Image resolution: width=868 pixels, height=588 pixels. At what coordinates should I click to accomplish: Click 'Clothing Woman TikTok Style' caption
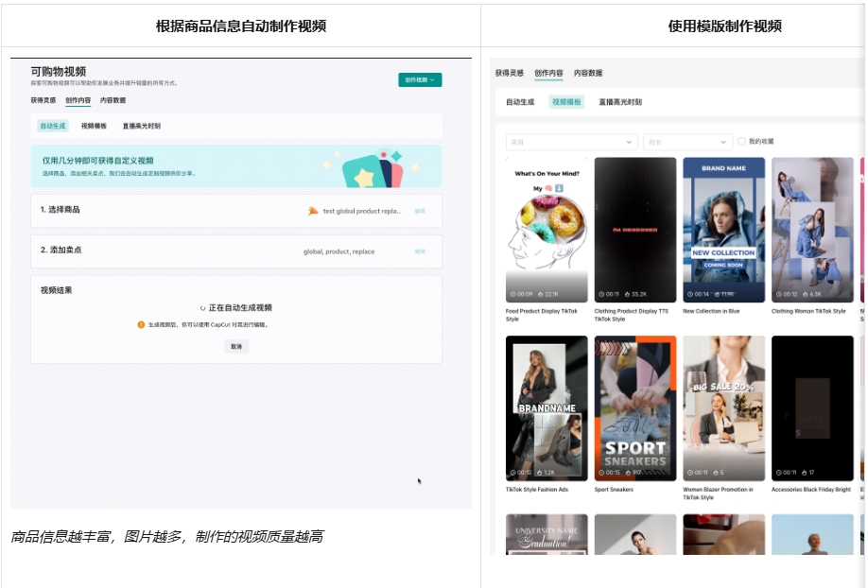(808, 311)
